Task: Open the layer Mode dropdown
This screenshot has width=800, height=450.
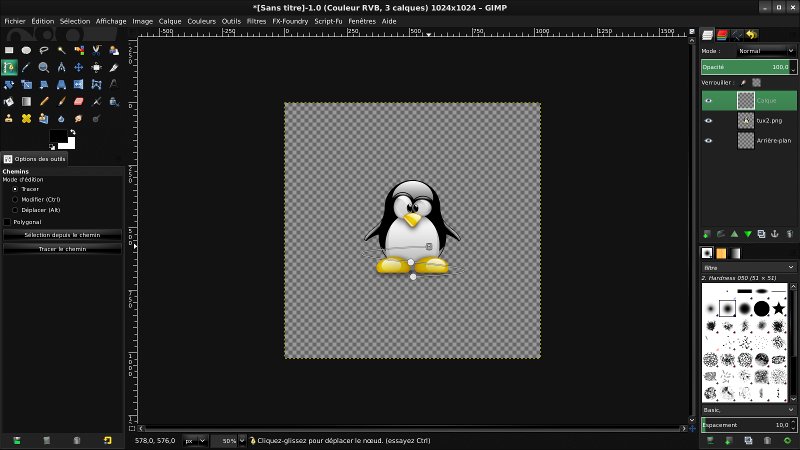Action: pos(766,51)
